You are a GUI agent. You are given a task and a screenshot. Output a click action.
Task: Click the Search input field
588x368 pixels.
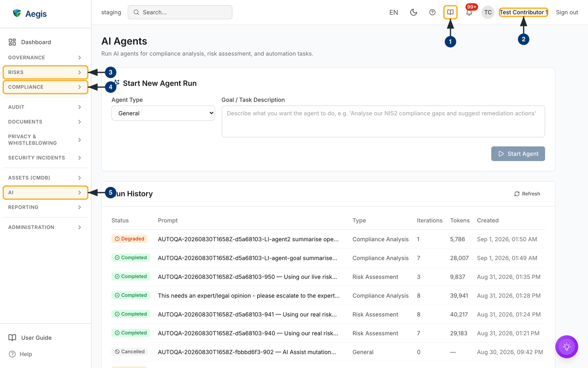click(x=180, y=12)
